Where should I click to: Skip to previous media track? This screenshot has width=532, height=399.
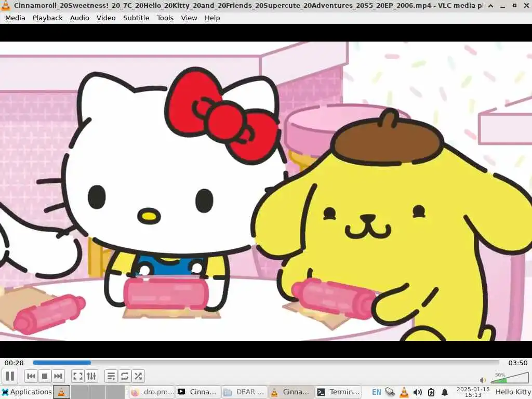click(31, 376)
